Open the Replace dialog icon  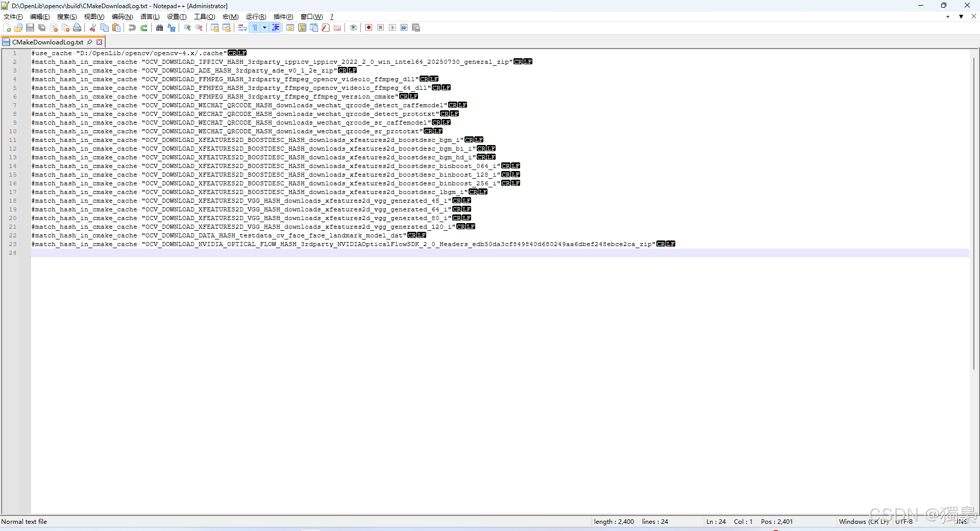pos(171,28)
